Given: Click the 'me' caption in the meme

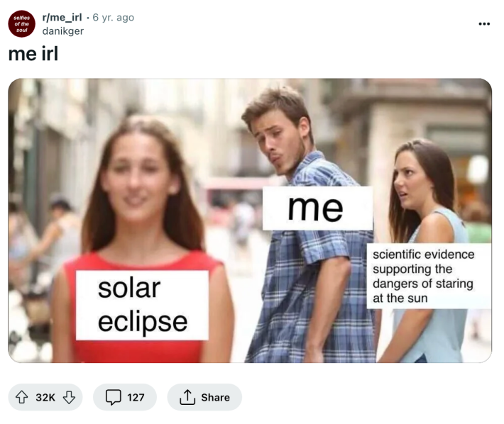Looking at the screenshot, I should coord(317,208).
